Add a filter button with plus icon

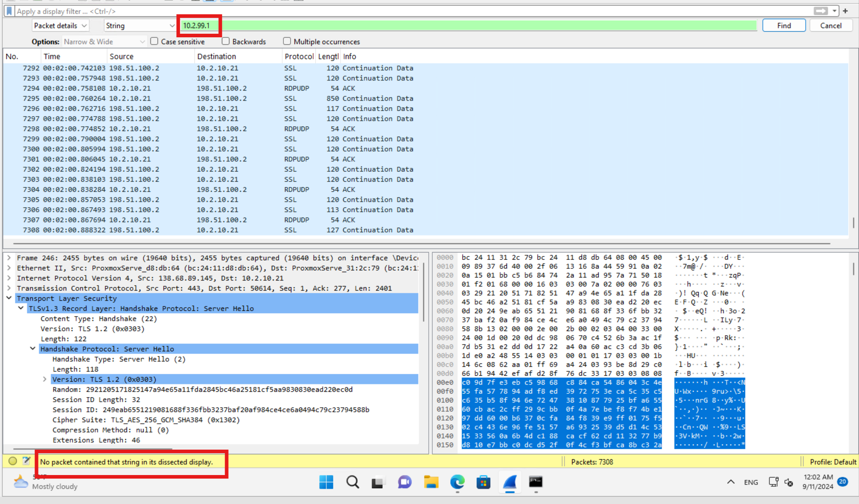coord(845,11)
